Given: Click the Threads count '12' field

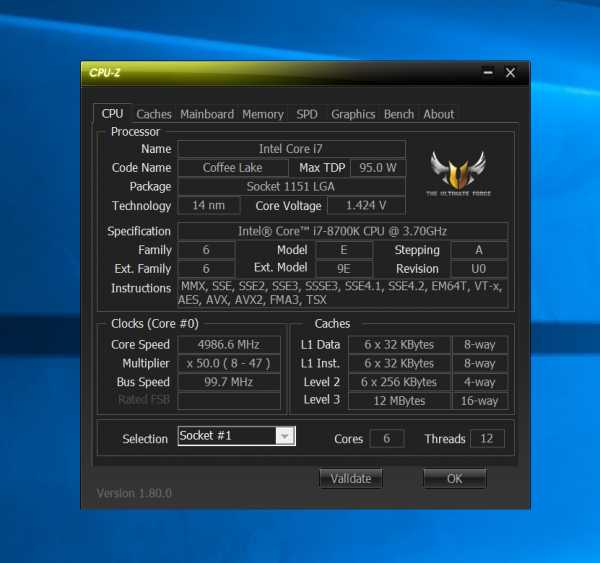Looking at the screenshot, I should (487, 438).
